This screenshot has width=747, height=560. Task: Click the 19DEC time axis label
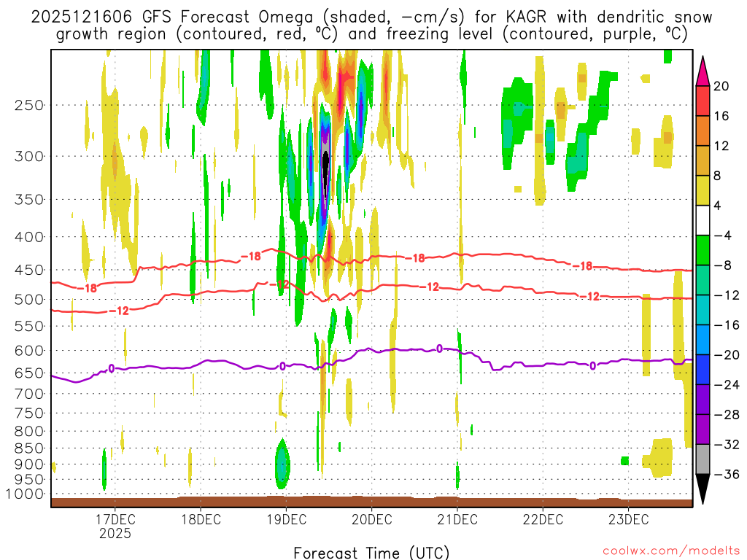[x=286, y=519]
